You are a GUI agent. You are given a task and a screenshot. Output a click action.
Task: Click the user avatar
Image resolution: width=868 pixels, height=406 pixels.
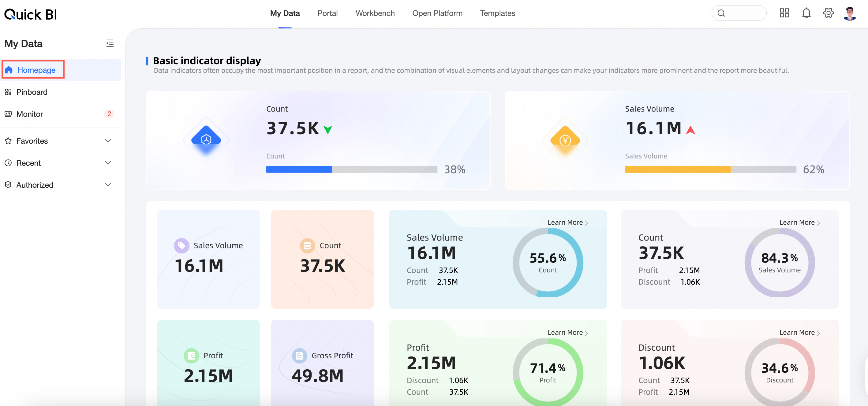click(x=850, y=13)
